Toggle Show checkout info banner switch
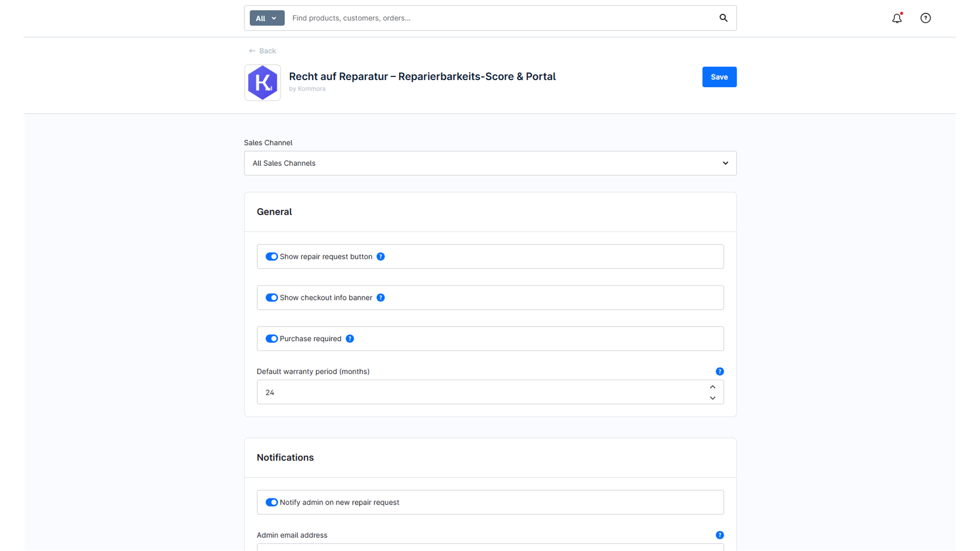The image size is (980, 551). tap(272, 297)
